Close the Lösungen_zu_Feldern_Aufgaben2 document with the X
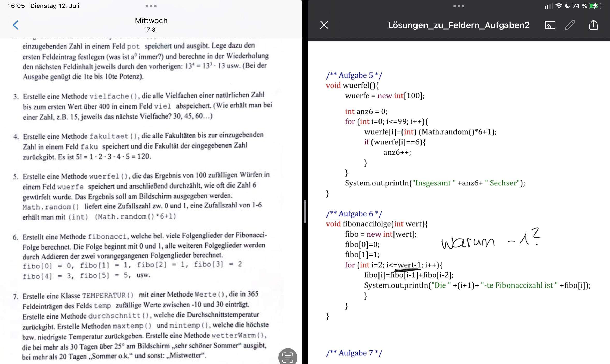The height and width of the screenshot is (364, 610). [x=324, y=25]
